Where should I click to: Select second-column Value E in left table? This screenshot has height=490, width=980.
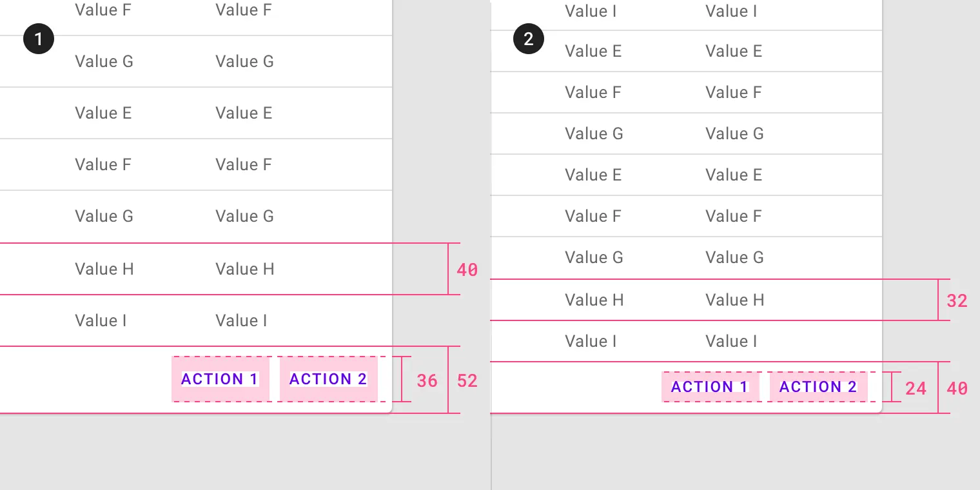coord(244,113)
